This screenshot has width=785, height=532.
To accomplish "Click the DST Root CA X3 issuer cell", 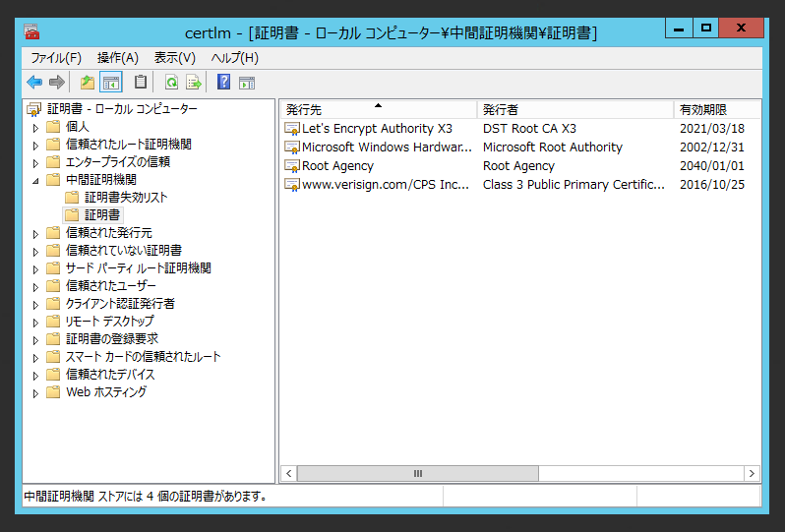I will (x=529, y=129).
